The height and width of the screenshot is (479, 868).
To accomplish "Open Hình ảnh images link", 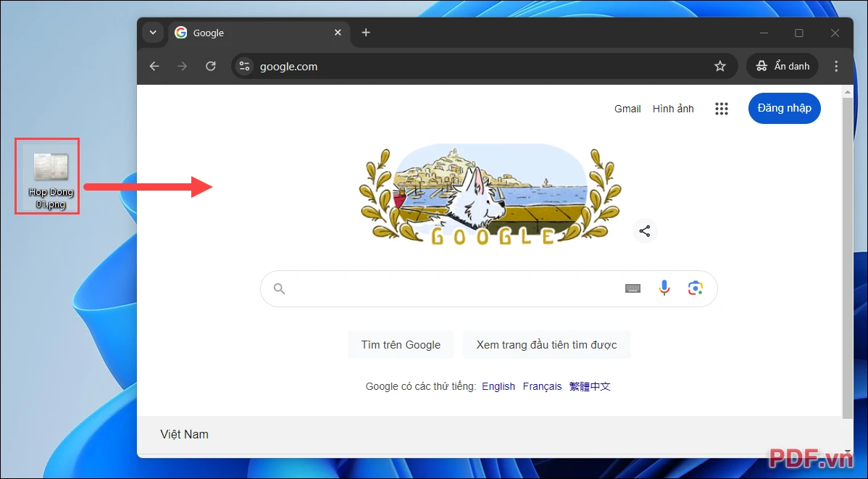I will 672,109.
